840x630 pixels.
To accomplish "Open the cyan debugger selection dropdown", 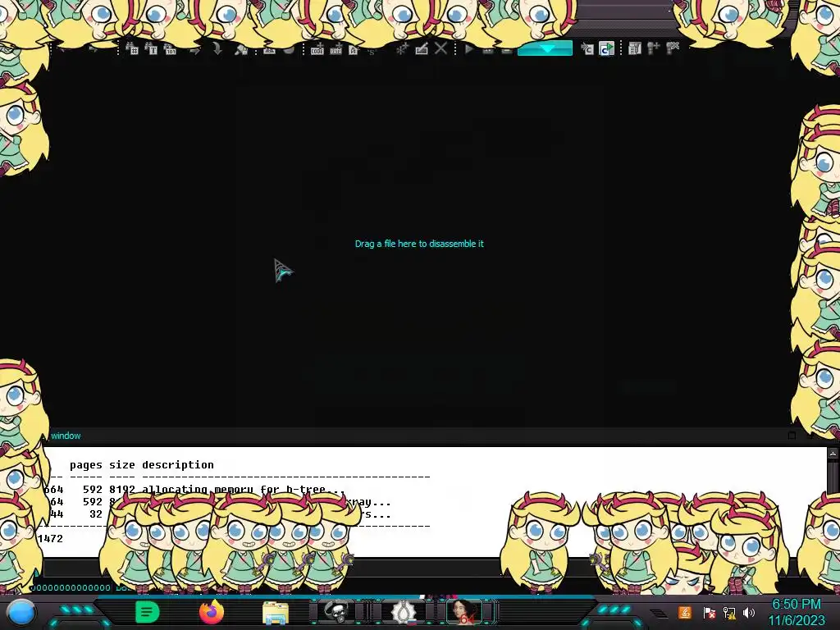I will tap(545, 48).
